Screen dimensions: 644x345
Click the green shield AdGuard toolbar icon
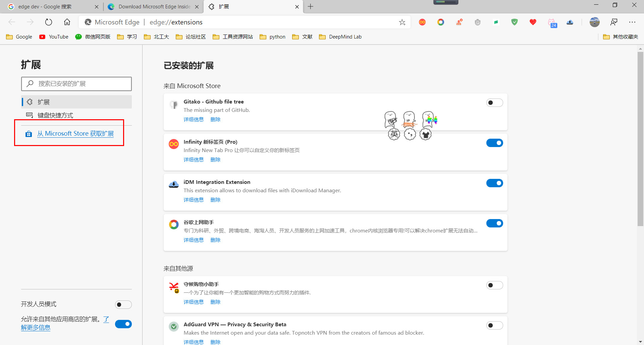point(515,22)
